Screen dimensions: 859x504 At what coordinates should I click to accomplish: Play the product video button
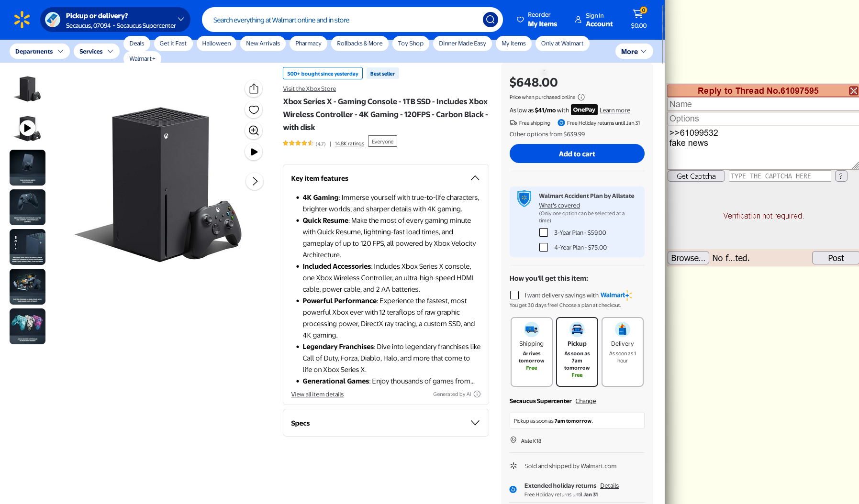point(254,152)
